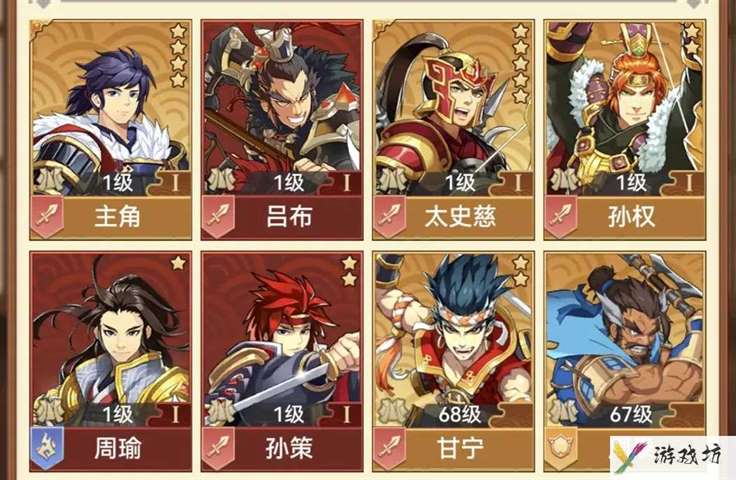Click the sword class icon beside 主角
The width and height of the screenshot is (736, 480).
point(47,217)
